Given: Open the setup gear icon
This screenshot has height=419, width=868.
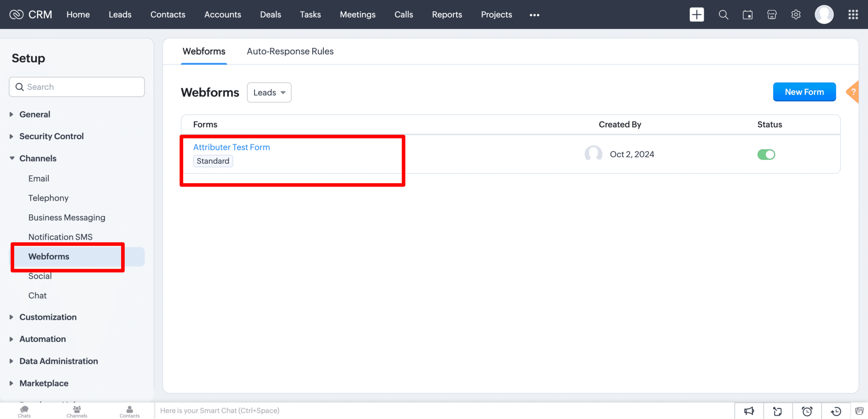Looking at the screenshot, I should click(x=796, y=15).
